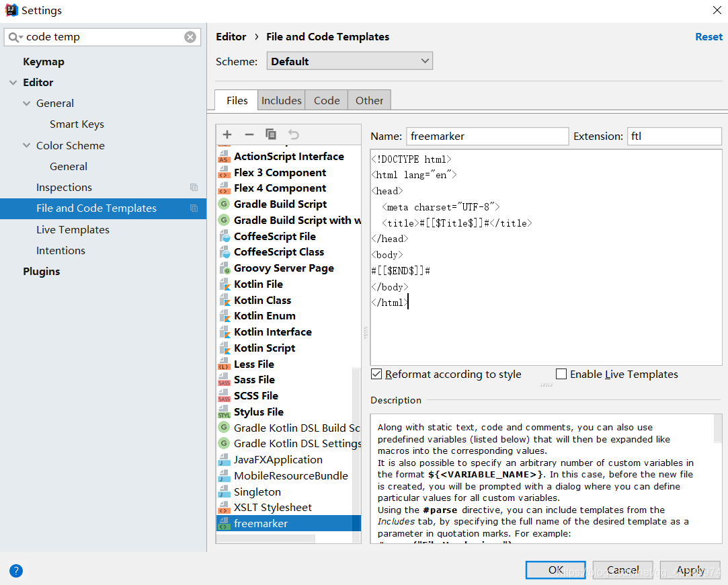This screenshot has width=728, height=585.
Task: Collapse the Editor tree node
Action: [x=13, y=83]
